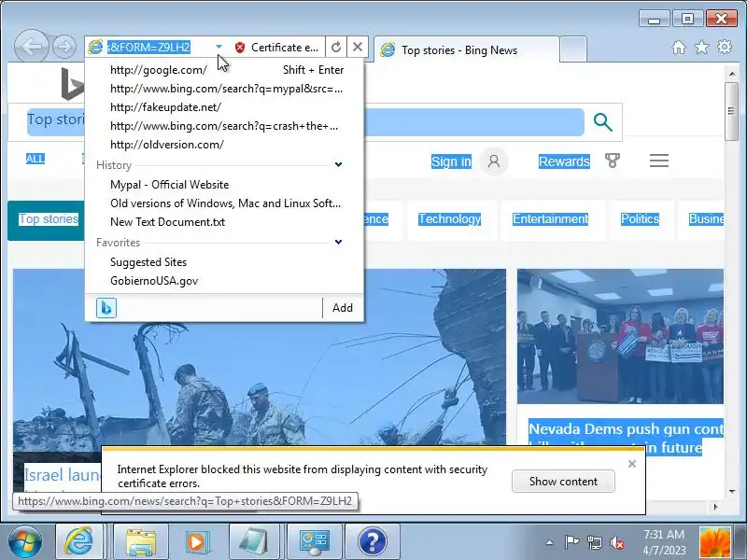Image resolution: width=747 pixels, height=560 pixels.
Task: Click the red certificate error shield icon
Action: point(240,48)
